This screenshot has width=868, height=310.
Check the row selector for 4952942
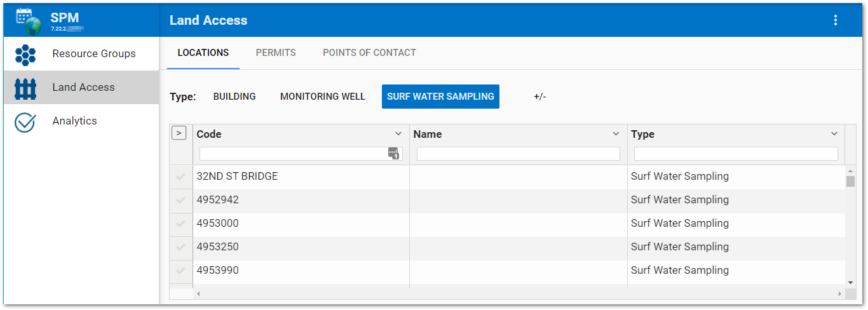[180, 200]
